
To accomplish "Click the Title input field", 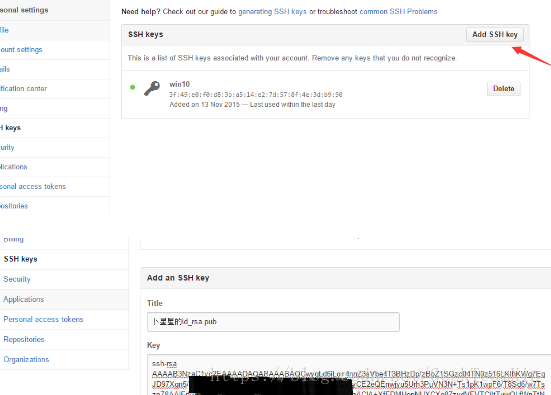I will click(273, 322).
